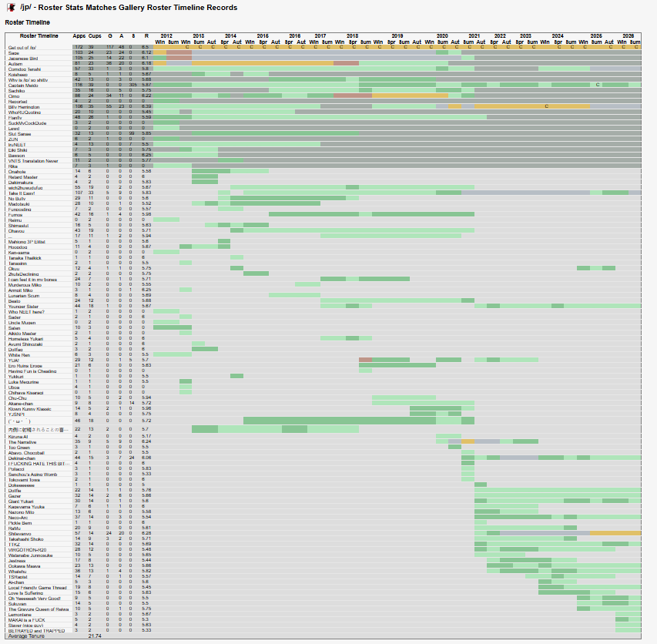
Task: Open the Giant Yukari player link
Action: pyautogui.click(x=21, y=501)
